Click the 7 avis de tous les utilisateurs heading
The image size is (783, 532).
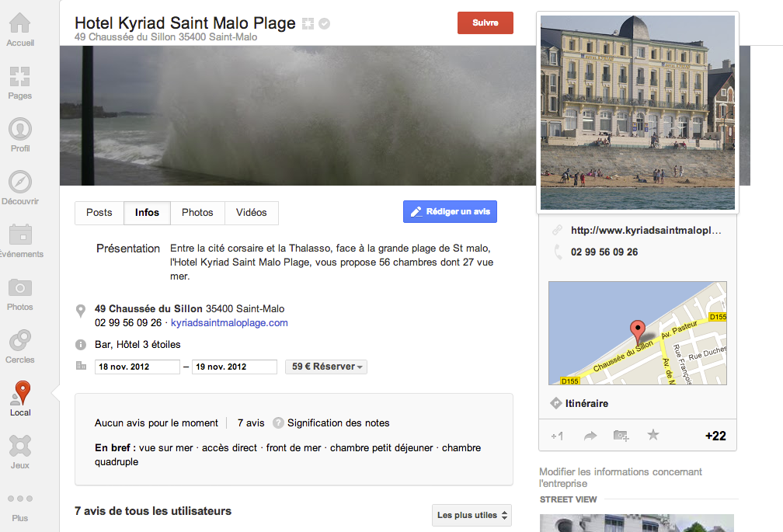click(153, 511)
